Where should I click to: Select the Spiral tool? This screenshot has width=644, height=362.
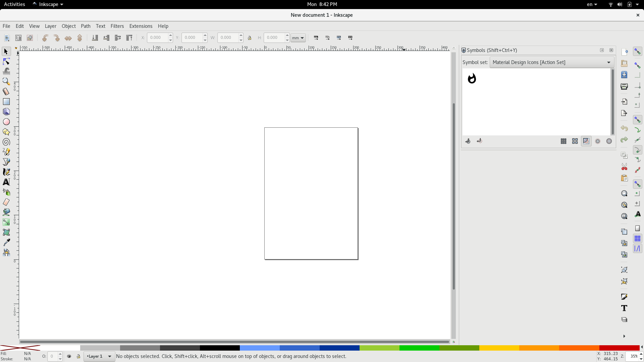(x=6, y=142)
